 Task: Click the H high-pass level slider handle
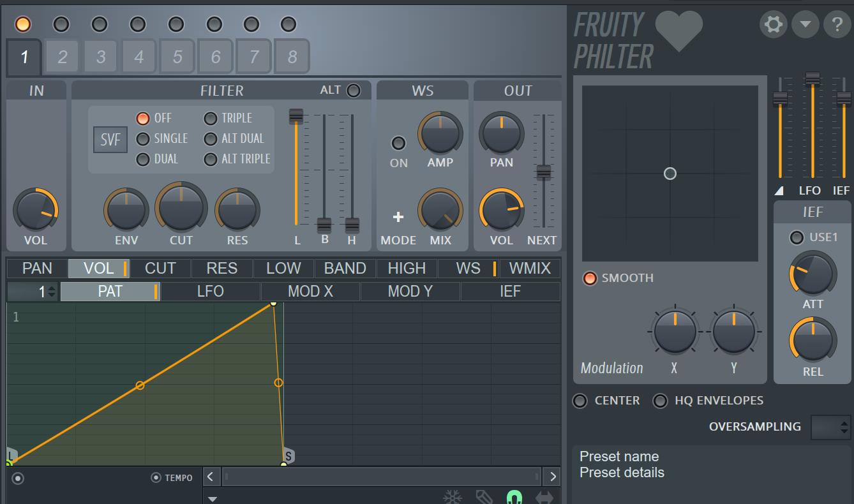click(352, 225)
